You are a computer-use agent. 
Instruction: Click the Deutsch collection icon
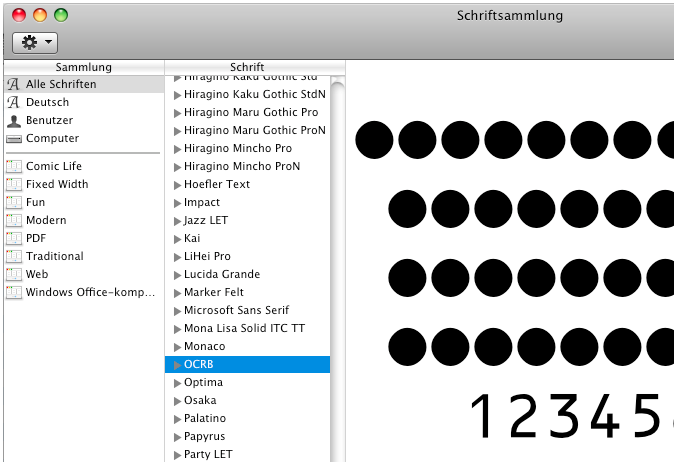pyautogui.click(x=14, y=103)
